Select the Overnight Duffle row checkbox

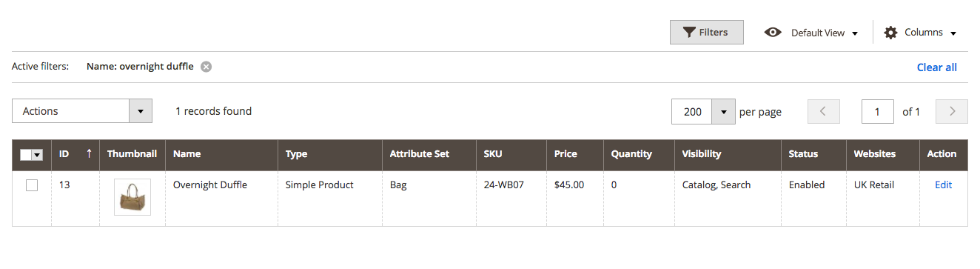click(x=32, y=185)
